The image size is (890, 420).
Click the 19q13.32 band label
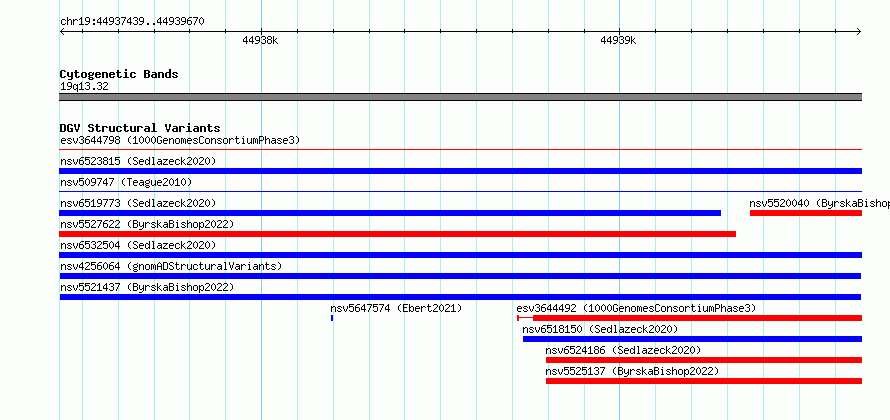[x=84, y=87]
